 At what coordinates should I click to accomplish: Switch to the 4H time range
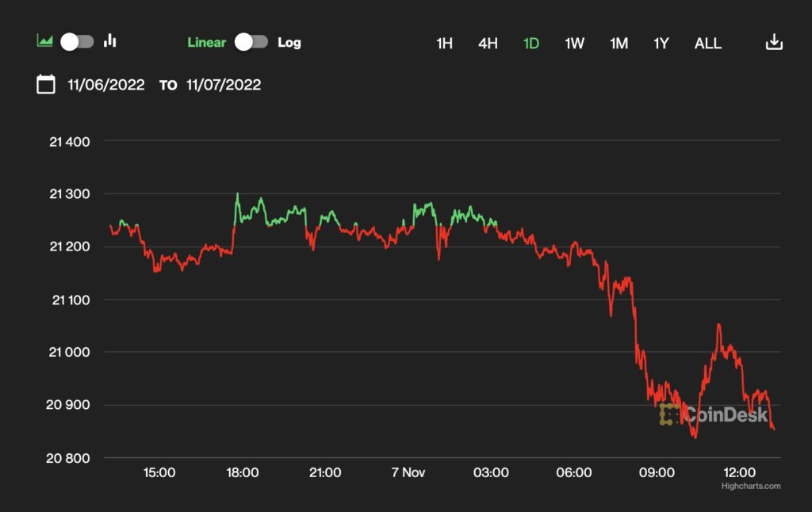pyautogui.click(x=488, y=44)
